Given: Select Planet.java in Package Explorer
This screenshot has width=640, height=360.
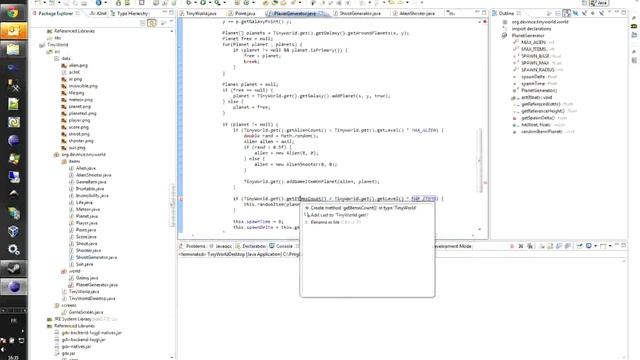Looking at the screenshot, I should (83, 216).
